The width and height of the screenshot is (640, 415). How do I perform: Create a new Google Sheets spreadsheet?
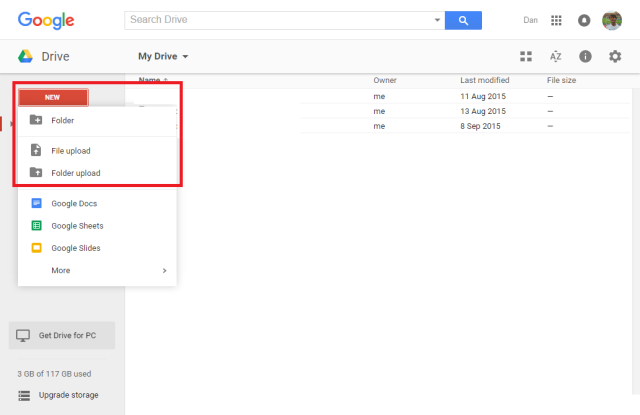coord(97,226)
